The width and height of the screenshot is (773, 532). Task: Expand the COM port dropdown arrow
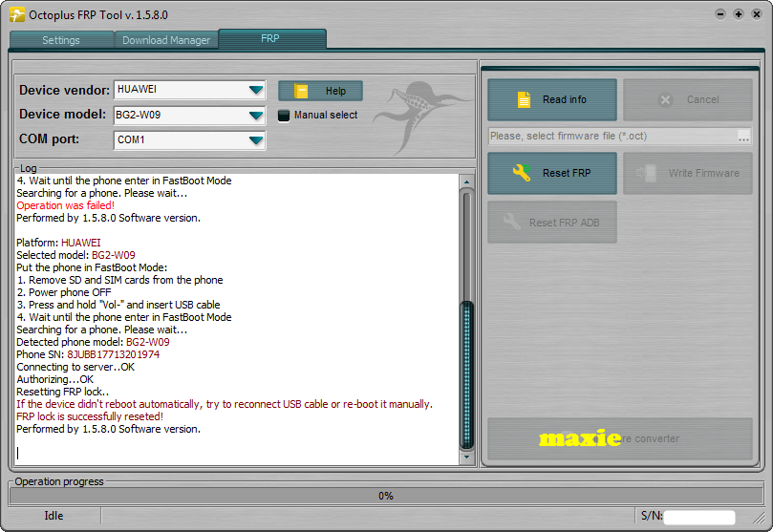pos(256,140)
